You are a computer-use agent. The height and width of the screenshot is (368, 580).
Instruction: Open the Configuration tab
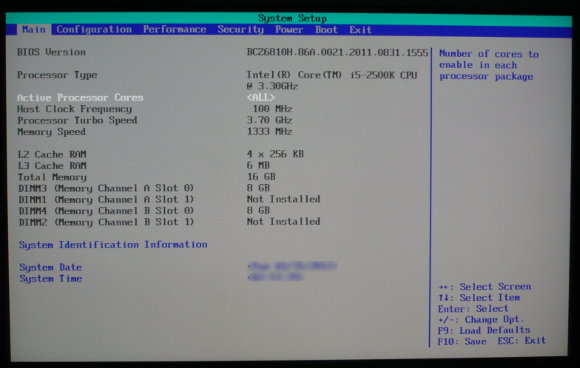click(94, 29)
